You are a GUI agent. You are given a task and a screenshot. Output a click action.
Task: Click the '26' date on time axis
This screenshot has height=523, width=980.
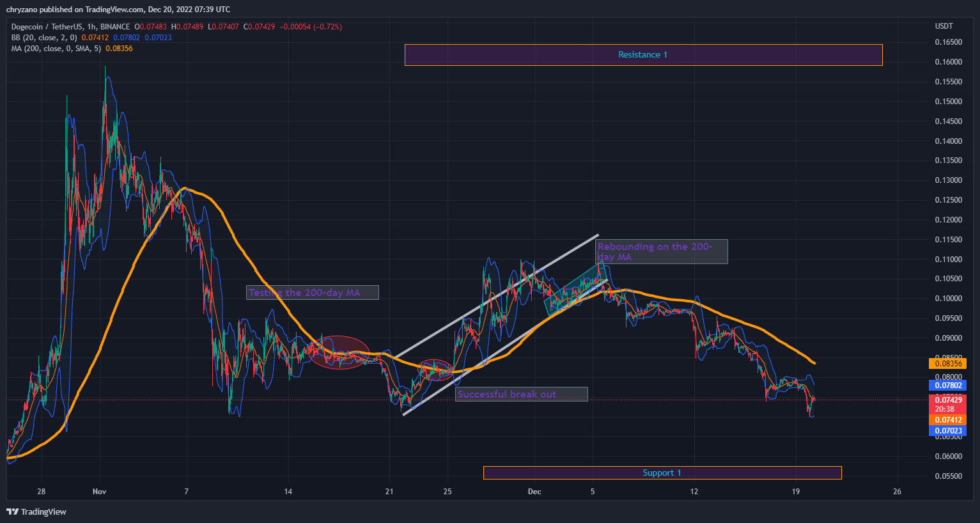pyautogui.click(x=898, y=492)
